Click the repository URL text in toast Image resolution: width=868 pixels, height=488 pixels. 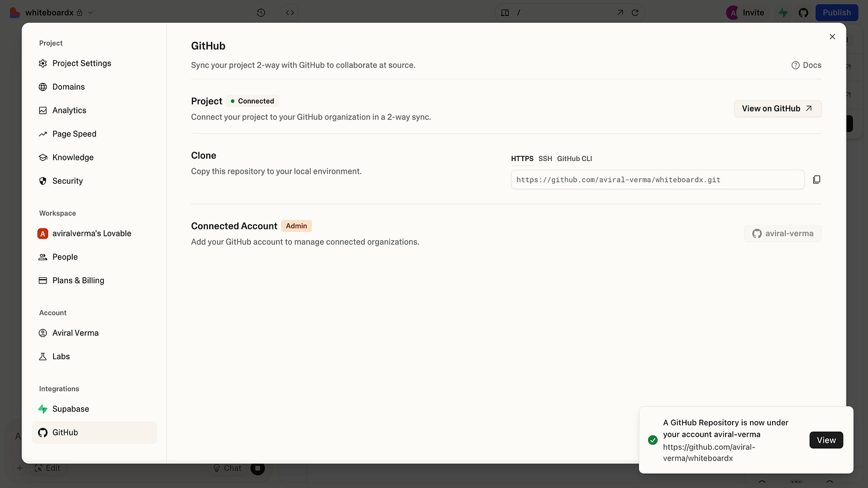tap(709, 453)
